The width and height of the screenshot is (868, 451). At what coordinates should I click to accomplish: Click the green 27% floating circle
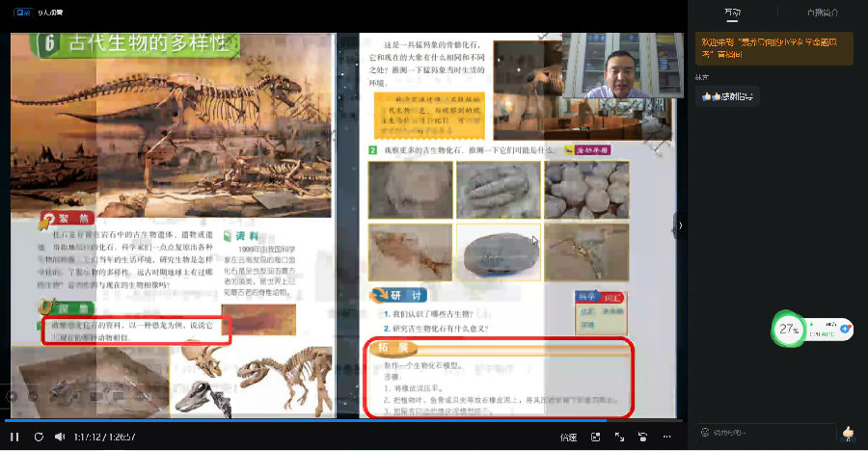tap(790, 329)
